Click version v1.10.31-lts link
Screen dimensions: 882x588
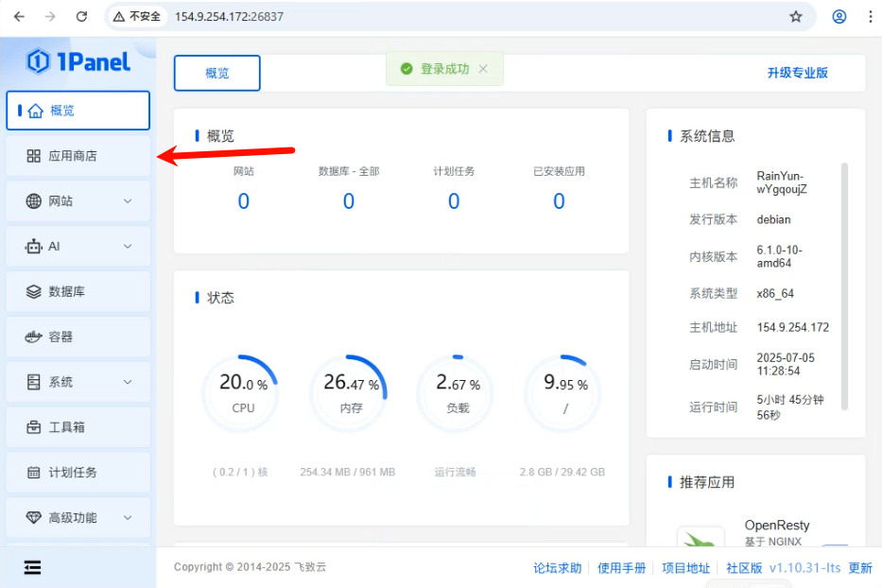point(804,568)
